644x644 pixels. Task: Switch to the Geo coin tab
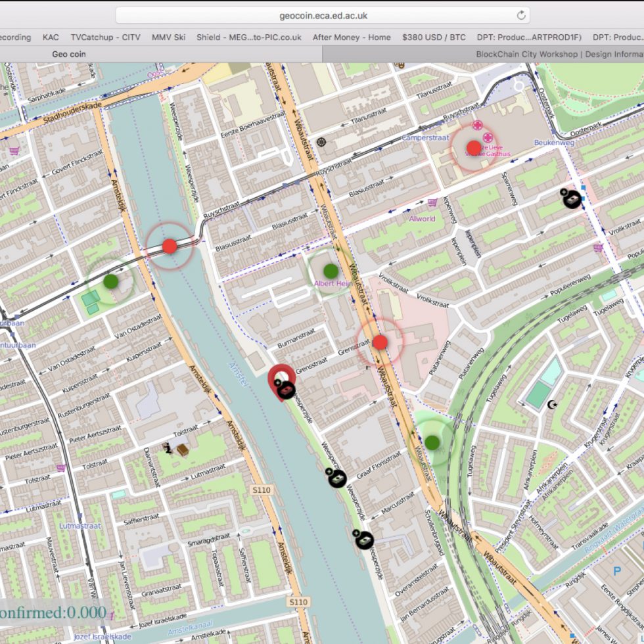(69, 55)
